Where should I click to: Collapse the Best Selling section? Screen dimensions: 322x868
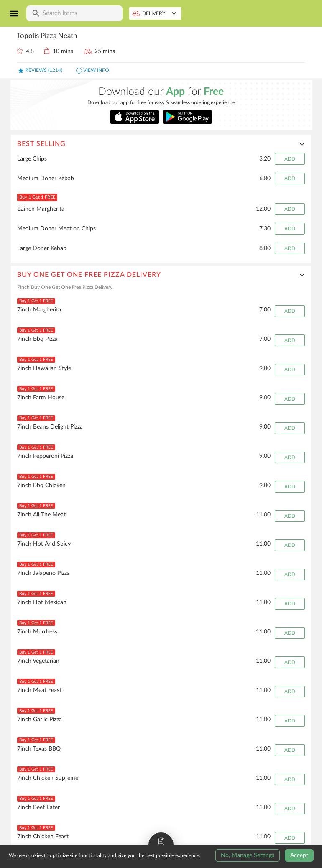tap(302, 144)
